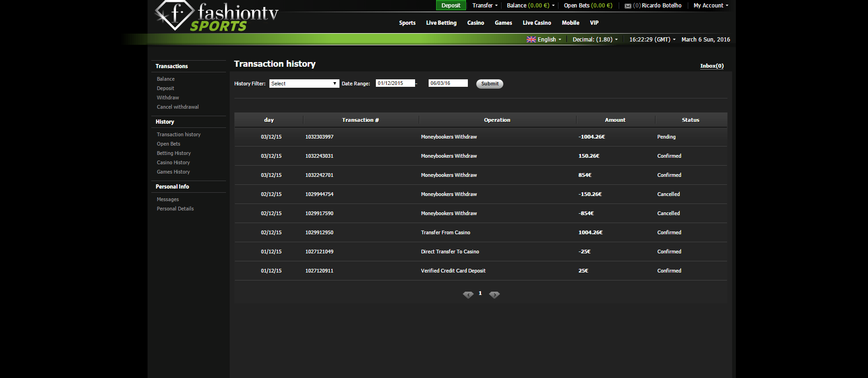
Task: Select transaction number 1032242701
Action: pyautogui.click(x=319, y=175)
